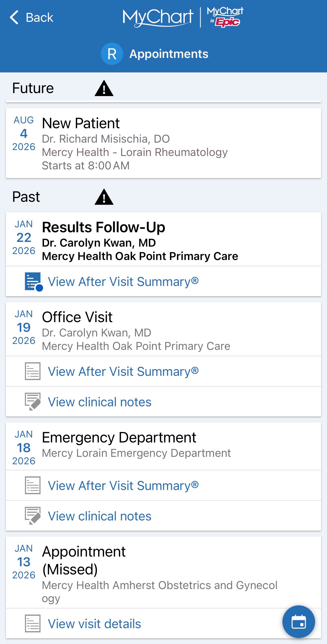
Task: Open the Aug 4 New Patient appointment
Action: [x=163, y=143]
